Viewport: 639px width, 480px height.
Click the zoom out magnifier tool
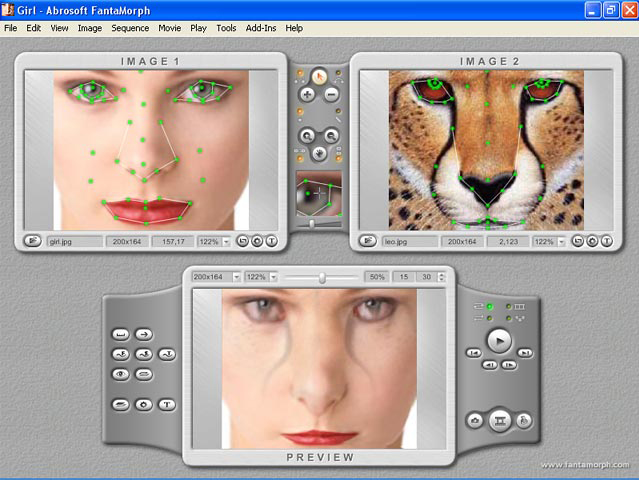pyautogui.click(x=332, y=134)
